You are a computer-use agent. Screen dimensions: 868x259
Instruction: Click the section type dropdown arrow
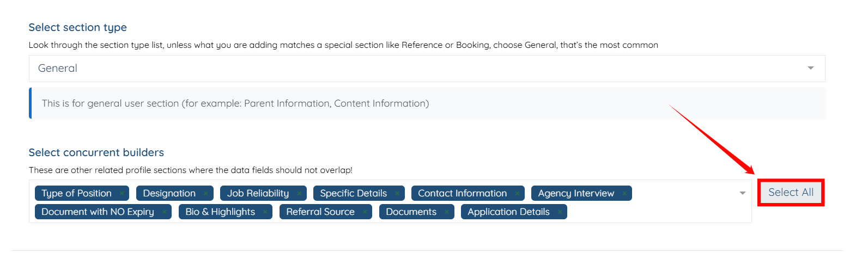click(x=810, y=69)
